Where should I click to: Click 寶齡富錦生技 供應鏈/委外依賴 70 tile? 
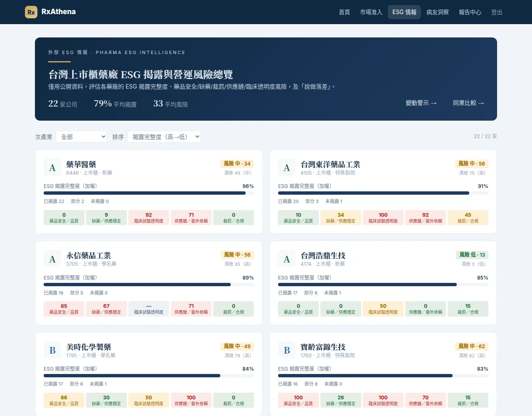click(426, 400)
